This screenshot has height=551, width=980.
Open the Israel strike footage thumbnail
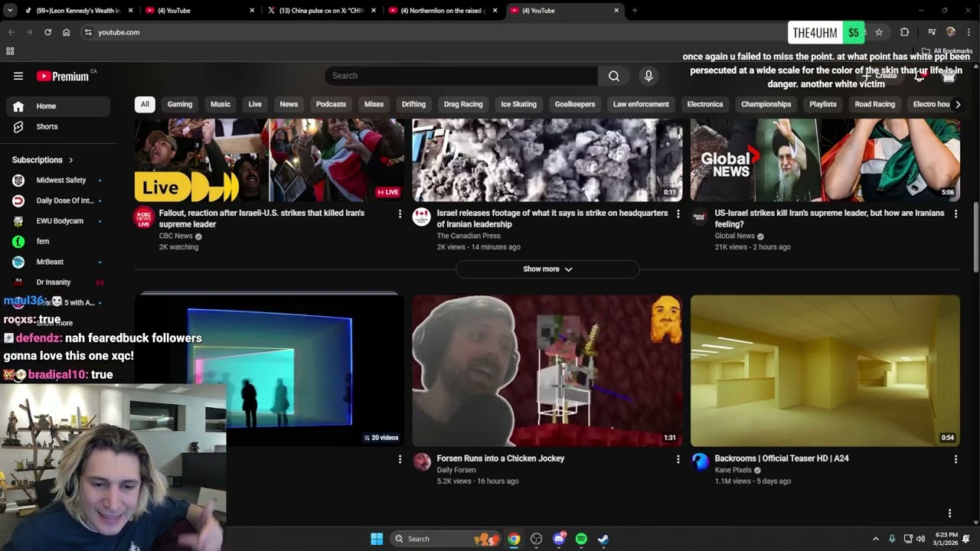click(547, 160)
